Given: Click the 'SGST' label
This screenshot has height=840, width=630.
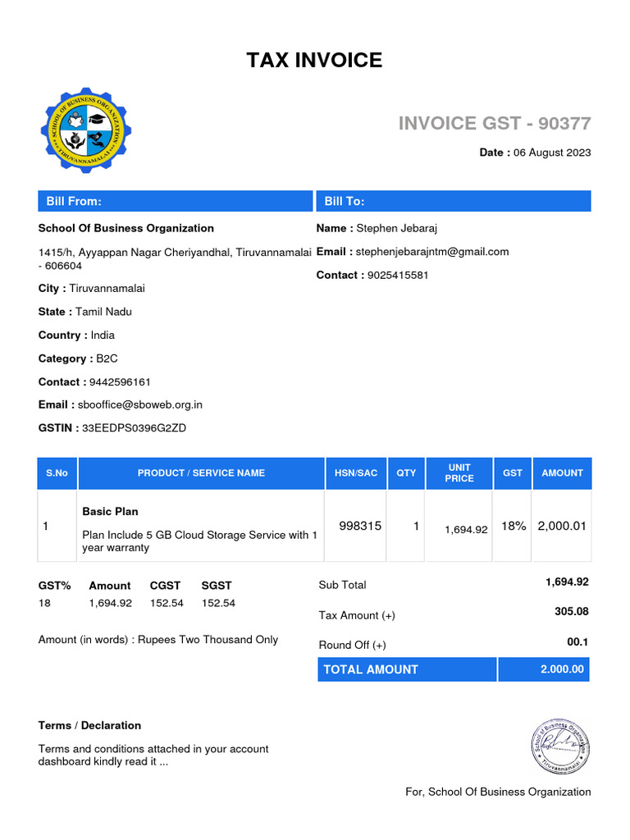Looking at the screenshot, I should point(217,586).
